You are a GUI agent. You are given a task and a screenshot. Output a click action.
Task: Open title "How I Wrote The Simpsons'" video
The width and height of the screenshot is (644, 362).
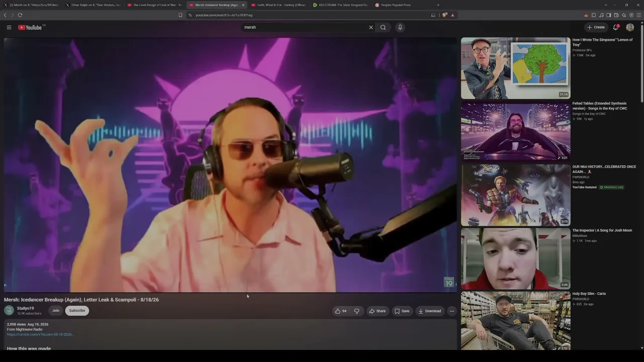point(602,42)
